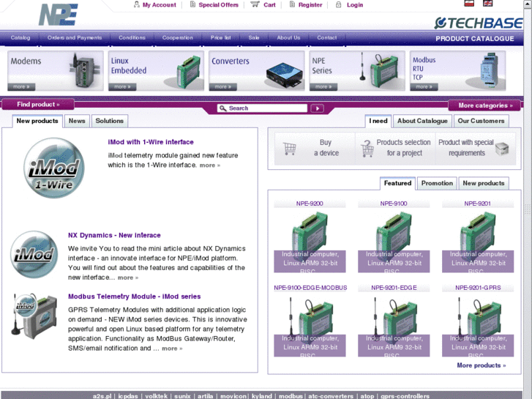Switch to the Our Customers tab

pos(481,121)
